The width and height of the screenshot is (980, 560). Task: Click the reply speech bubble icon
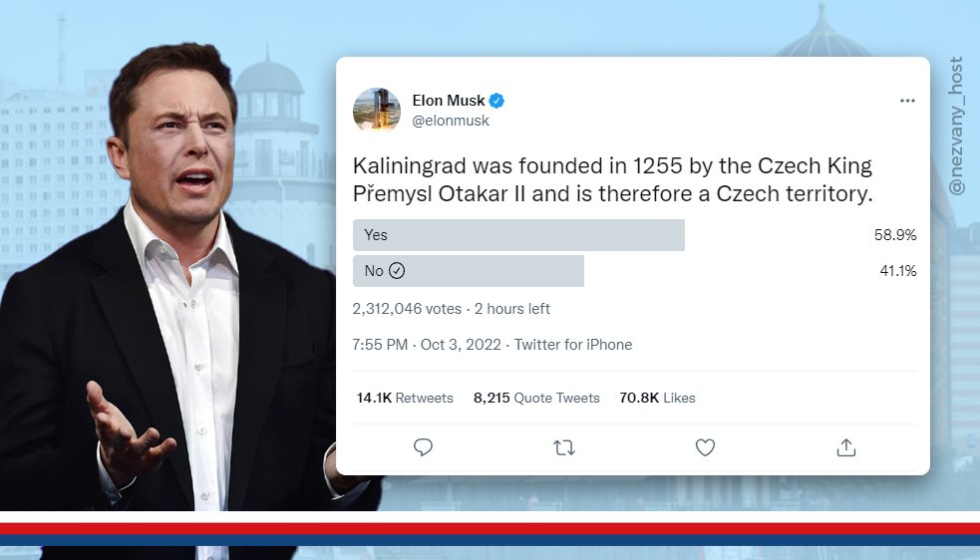(x=423, y=447)
